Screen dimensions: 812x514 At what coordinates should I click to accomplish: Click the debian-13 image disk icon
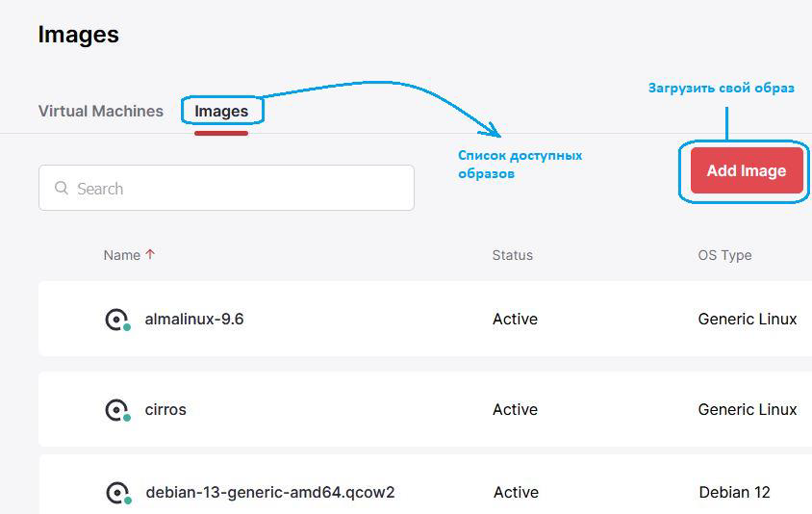(x=117, y=493)
